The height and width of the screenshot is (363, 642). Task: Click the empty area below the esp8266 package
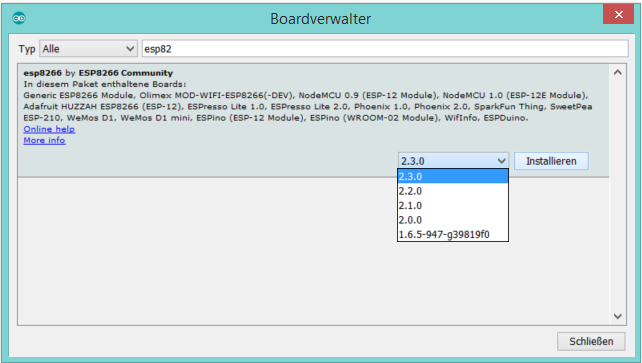pyautogui.click(x=205, y=250)
